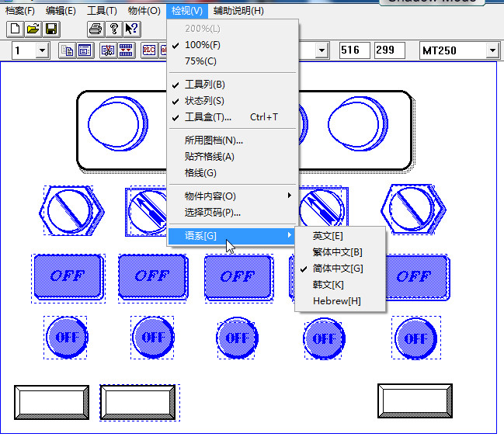The width and height of the screenshot is (504, 437).
Task: Select the leftmost round OFF button object
Action: click(66, 337)
